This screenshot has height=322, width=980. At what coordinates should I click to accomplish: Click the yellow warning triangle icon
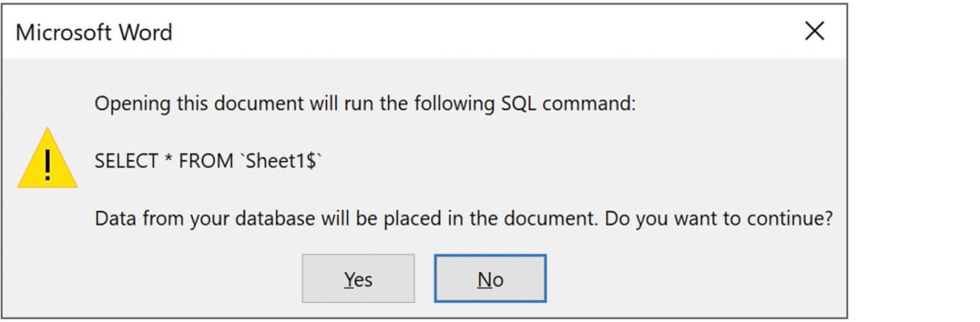pyautogui.click(x=47, y=160)
